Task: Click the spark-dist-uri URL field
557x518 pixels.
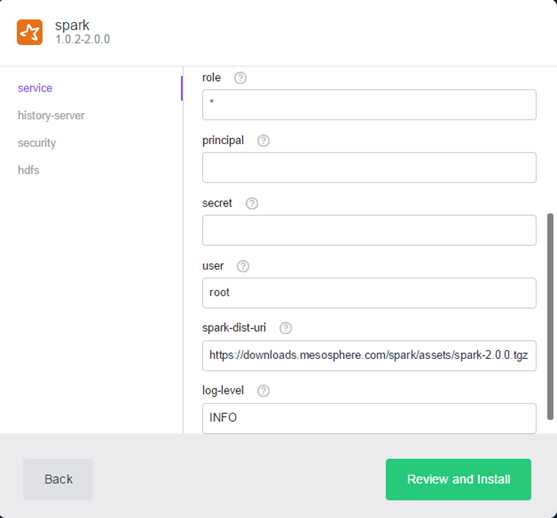Action: [369, 356]
